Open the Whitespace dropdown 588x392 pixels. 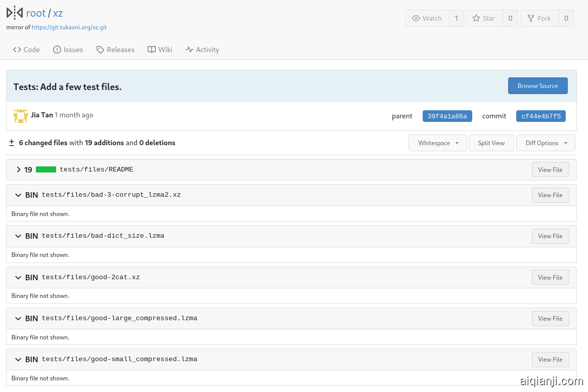click(438, 143)
